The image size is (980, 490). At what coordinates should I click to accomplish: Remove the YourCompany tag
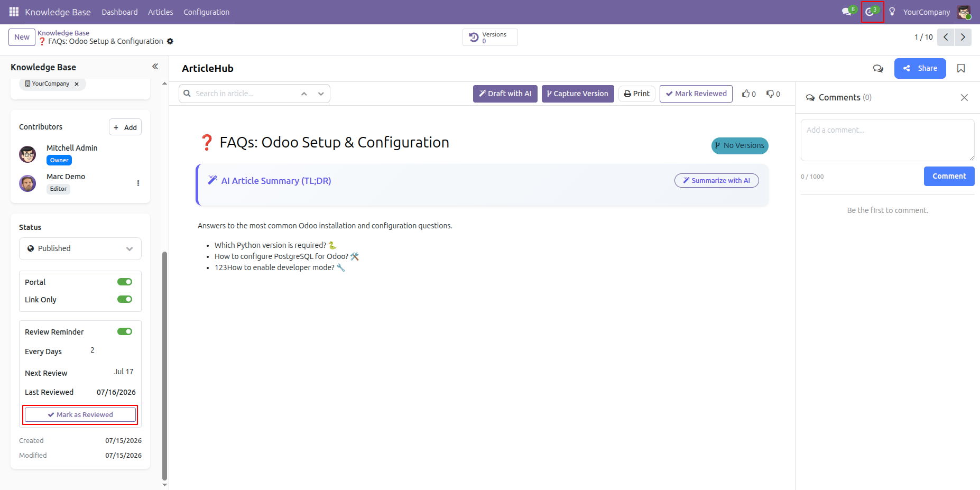click(x=77, y=84)
